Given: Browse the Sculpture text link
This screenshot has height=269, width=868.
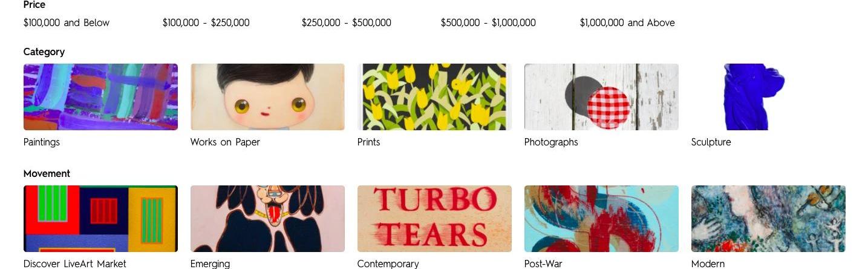Looking at the screenshot, I should [x=711, y=142].
